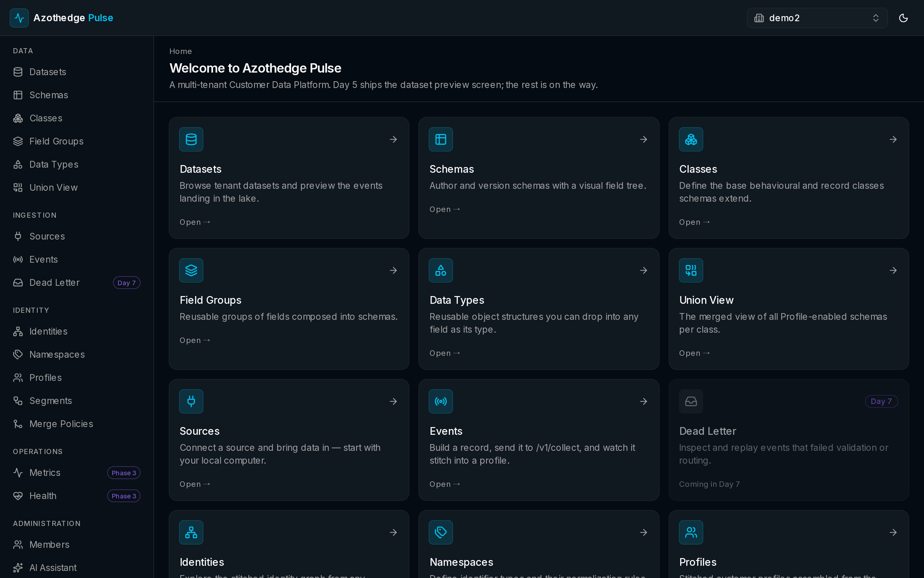The width and height of the screenshot is (924, 578).
Task: Open Field Groups from the sidebar
Action: tap(76, 141)
